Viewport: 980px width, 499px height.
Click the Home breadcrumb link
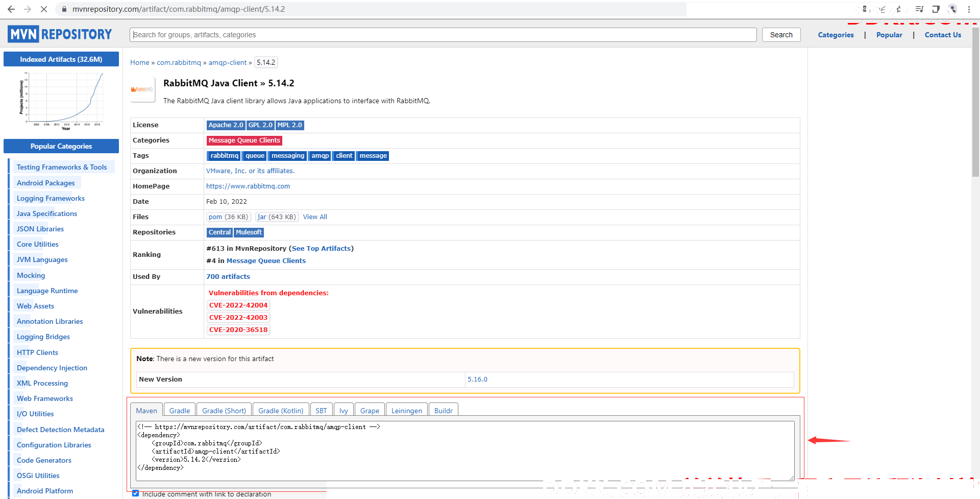coord(139,62)
